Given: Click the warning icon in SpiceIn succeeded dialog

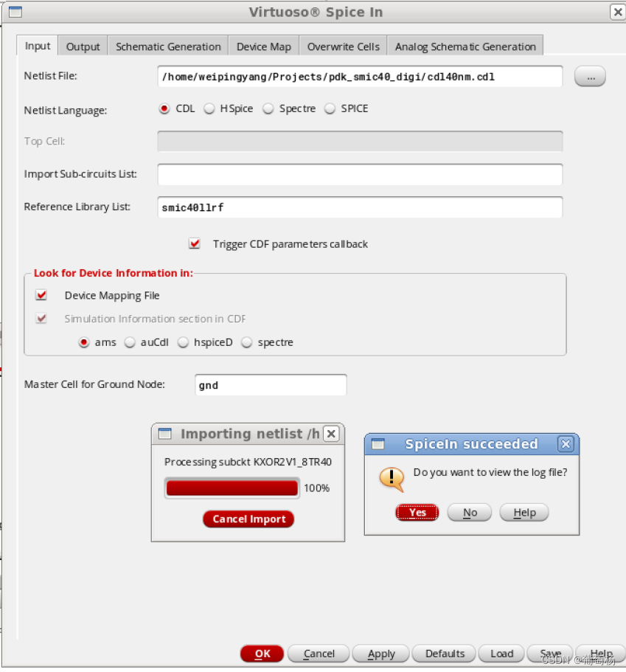Looking at the screenshot, I should coord(392,479).
